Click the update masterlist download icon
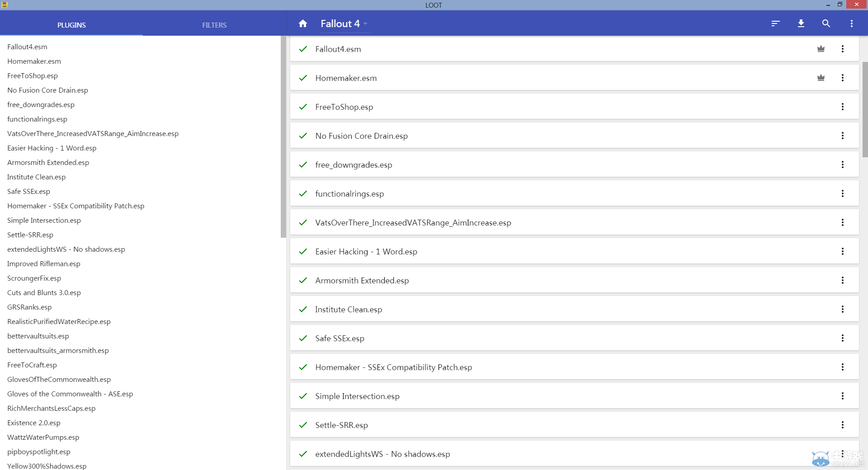 pyautogui.click(x=801, y=23)
